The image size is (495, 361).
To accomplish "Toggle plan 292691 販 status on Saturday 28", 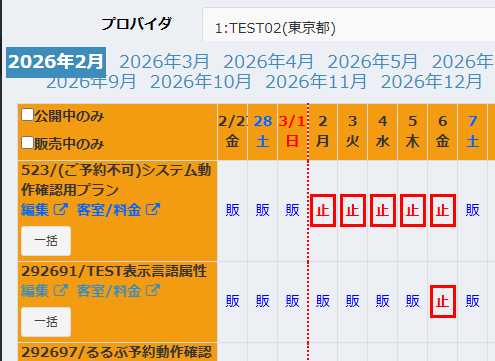I will point(263,301).
